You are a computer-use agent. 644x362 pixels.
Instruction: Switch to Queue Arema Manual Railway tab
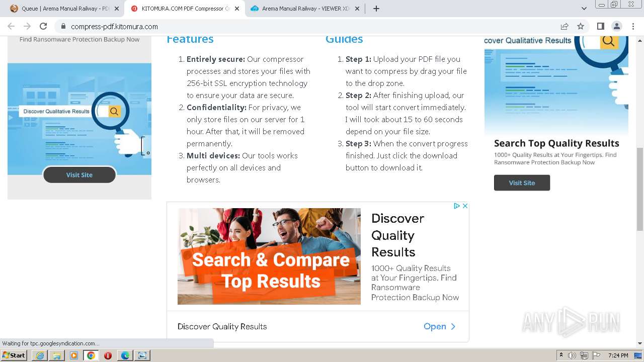(x=65, y=9)
